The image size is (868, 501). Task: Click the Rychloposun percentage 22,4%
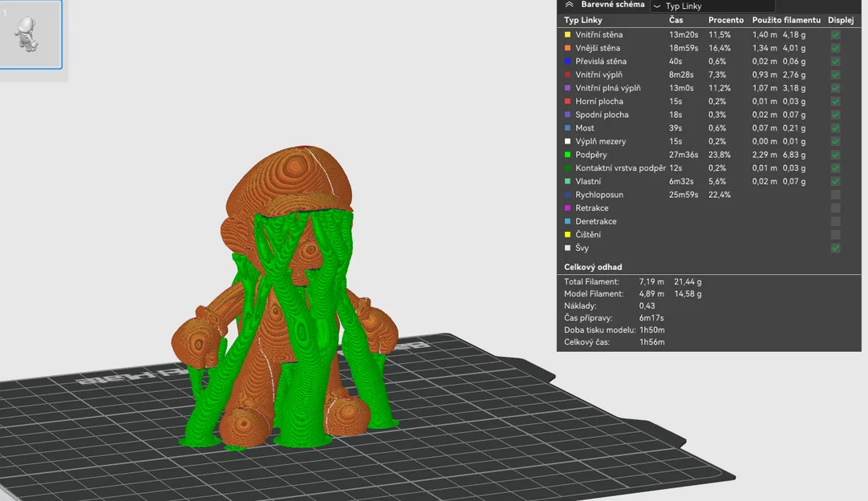tap(720, 195)
